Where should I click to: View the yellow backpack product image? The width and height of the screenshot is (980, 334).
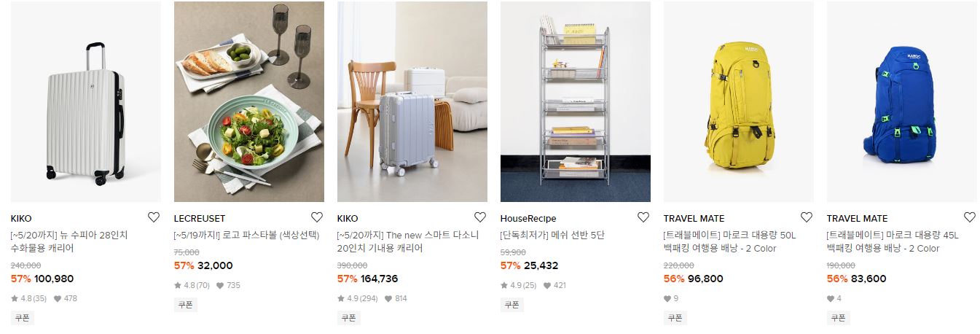tap(739, 101)
